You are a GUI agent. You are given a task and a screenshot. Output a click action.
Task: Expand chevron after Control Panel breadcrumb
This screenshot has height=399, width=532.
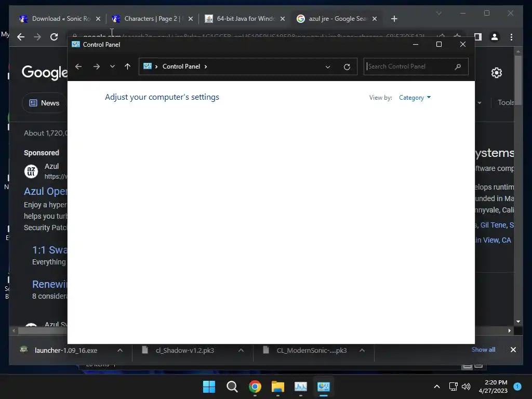[206, 66]
